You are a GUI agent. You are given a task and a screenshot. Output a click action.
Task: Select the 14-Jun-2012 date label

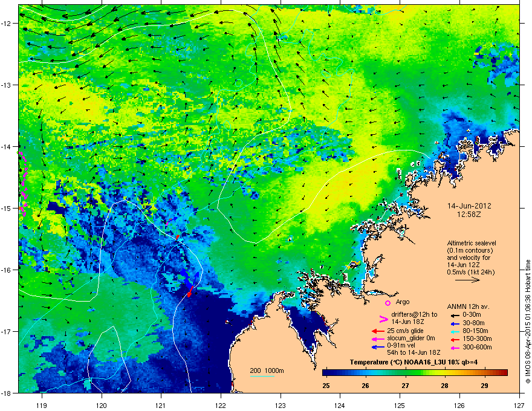click(x=469, y=206)
